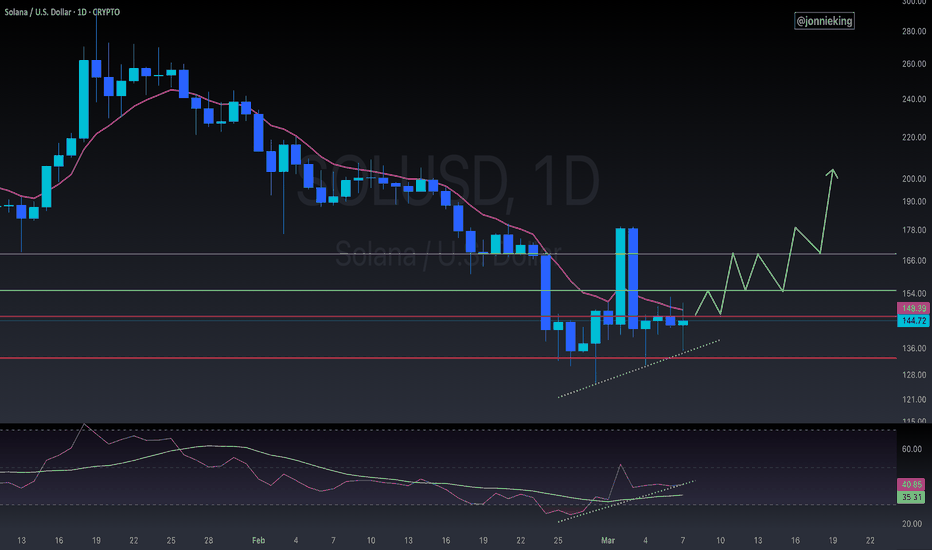932x550 pixels.
Task: Click the 154.00 price axis label
Action: click(x=914, y=293)
